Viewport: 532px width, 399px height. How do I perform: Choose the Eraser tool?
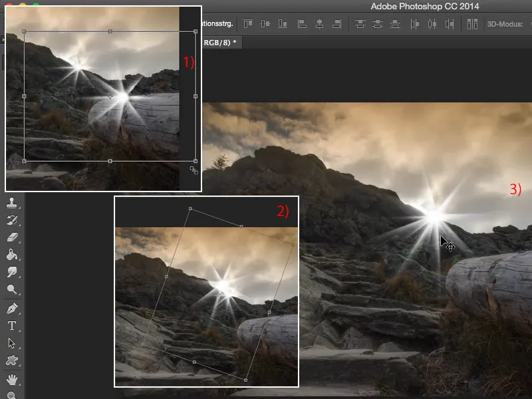12,237
